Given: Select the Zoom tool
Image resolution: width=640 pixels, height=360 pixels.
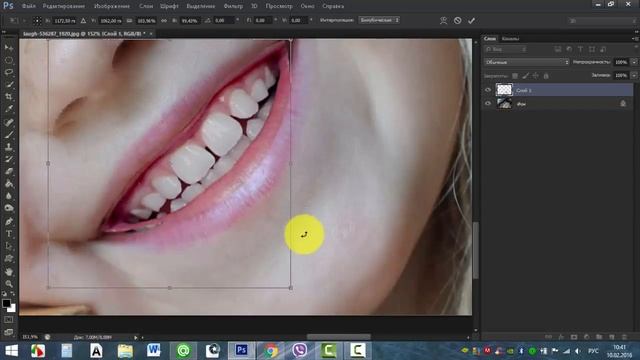Looking at the screenshot, I should [9, 284].
